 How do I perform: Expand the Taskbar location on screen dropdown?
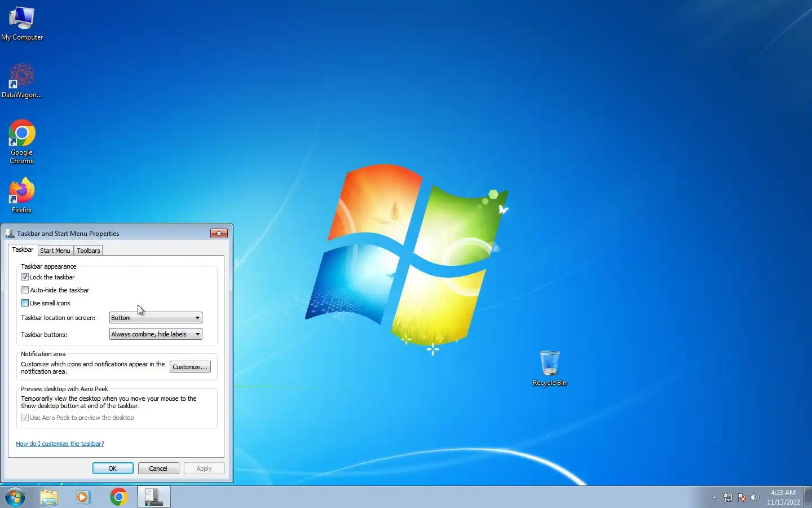(156, 318)
